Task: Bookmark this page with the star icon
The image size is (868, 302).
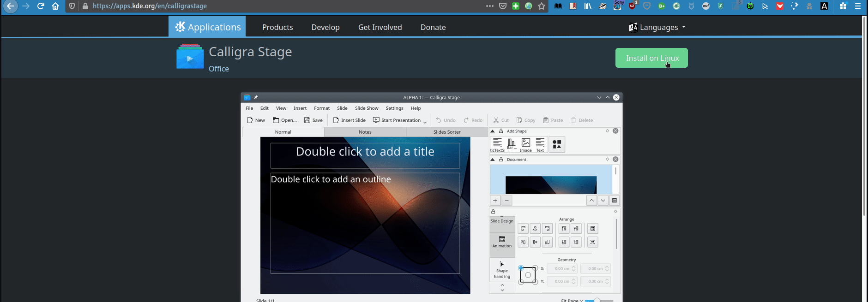Action: point(542,6)
